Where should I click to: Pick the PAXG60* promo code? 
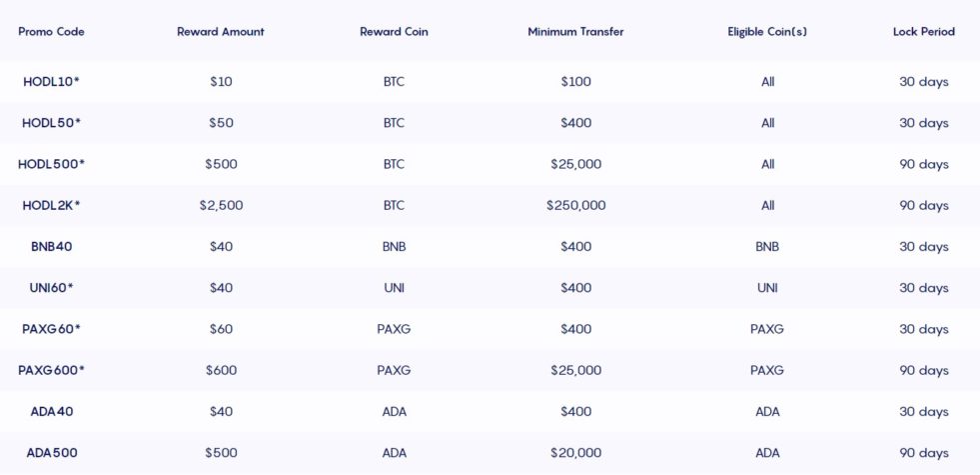(51, 329)
